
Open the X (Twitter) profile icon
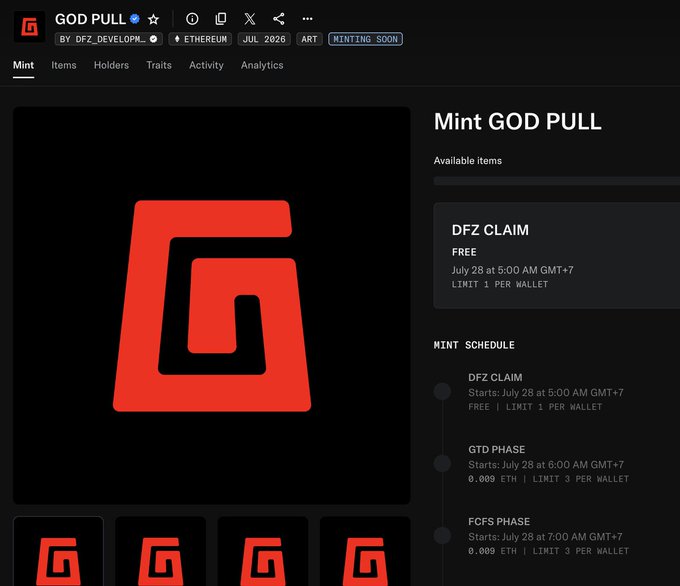(250, 19)
